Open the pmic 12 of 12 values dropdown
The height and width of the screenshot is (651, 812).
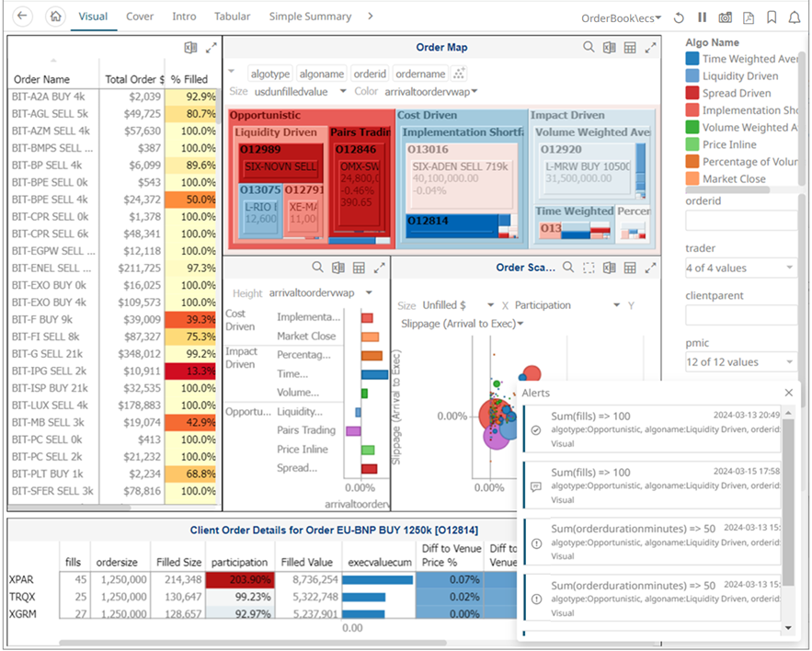pyautogui.click(x=740, y=361)
